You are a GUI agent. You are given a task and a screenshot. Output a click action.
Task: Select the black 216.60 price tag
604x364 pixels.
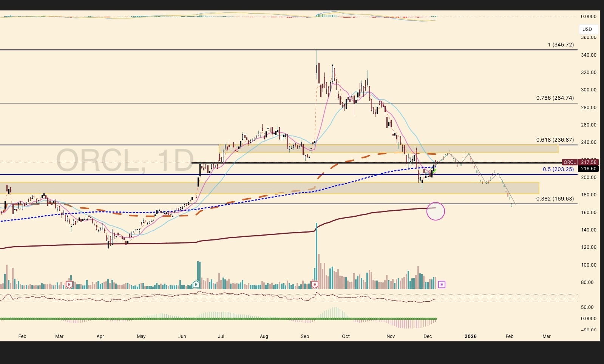click(588, 169)
